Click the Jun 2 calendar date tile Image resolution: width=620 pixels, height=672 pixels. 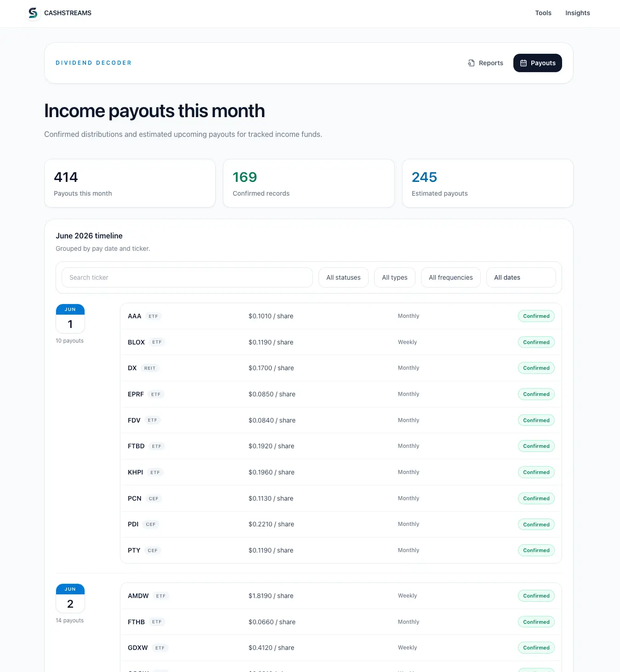pyautogui.click(x=70, y=598)
